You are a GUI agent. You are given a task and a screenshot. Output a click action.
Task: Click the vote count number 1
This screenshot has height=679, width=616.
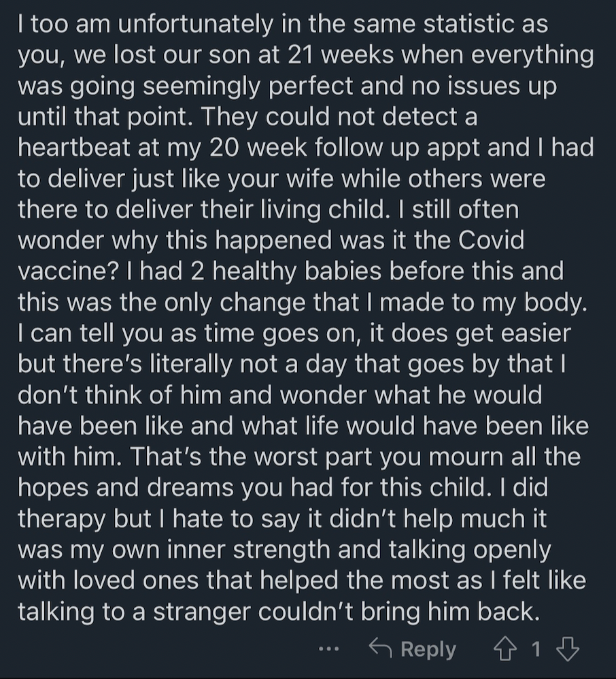pos(536,649)
